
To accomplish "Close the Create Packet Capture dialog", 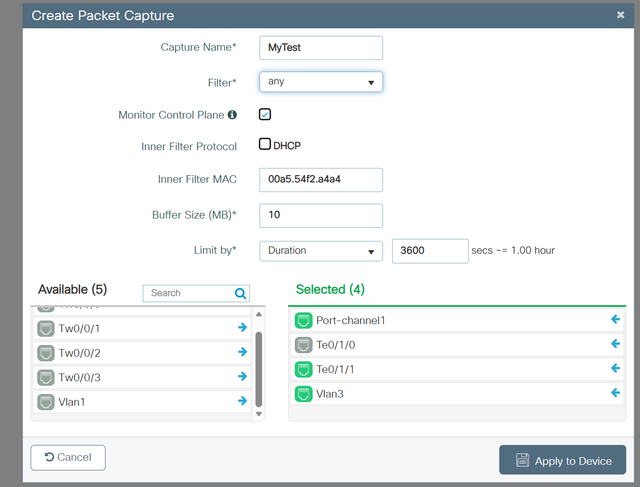I will coord(620,15).
